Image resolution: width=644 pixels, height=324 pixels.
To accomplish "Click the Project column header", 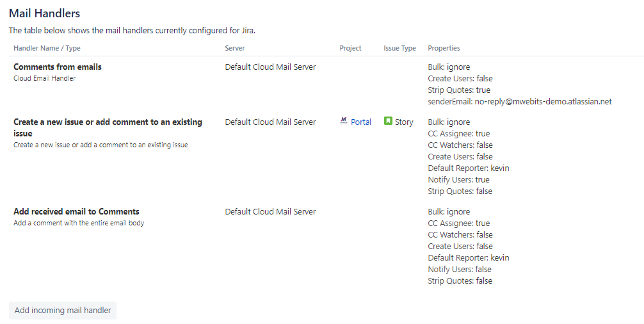I will 350,48.
